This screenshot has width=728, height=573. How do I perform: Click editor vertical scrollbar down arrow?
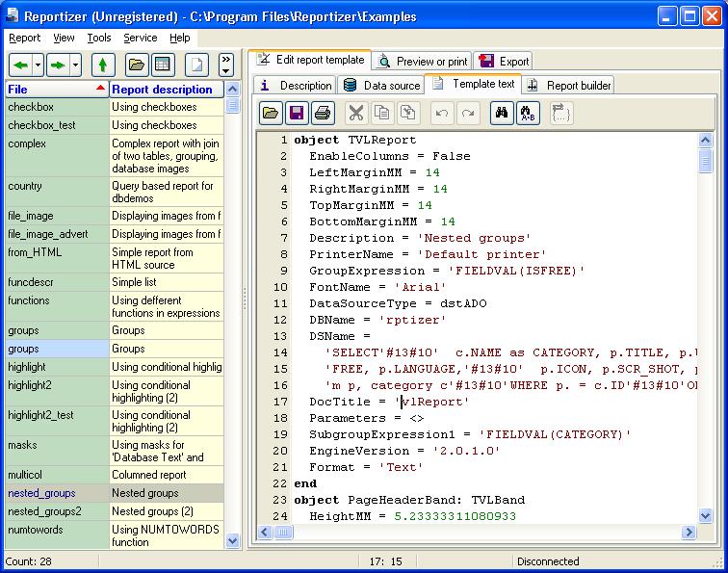click(705, 515)
